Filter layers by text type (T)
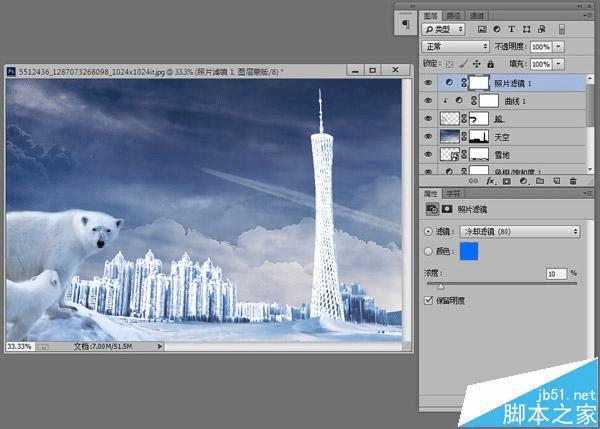Viewport: 600px width, 429px height. pyautogui.click(x=511, y=29)
